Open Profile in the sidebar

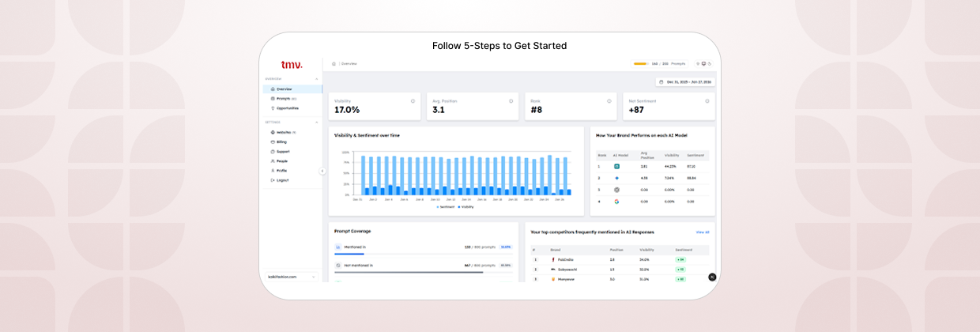[x=292, y=171]
